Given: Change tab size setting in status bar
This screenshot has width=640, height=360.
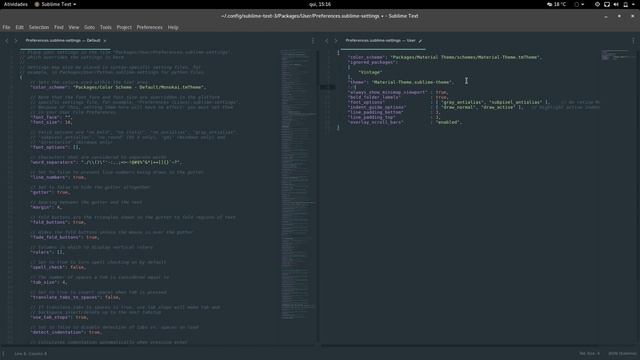Looking at the screenshot, I should click(x=589, y=353).
